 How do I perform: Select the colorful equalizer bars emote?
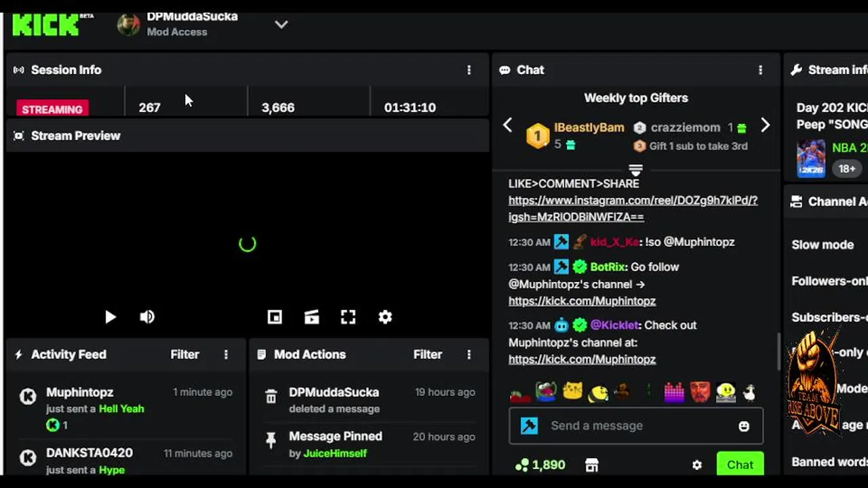coord(674,392)
